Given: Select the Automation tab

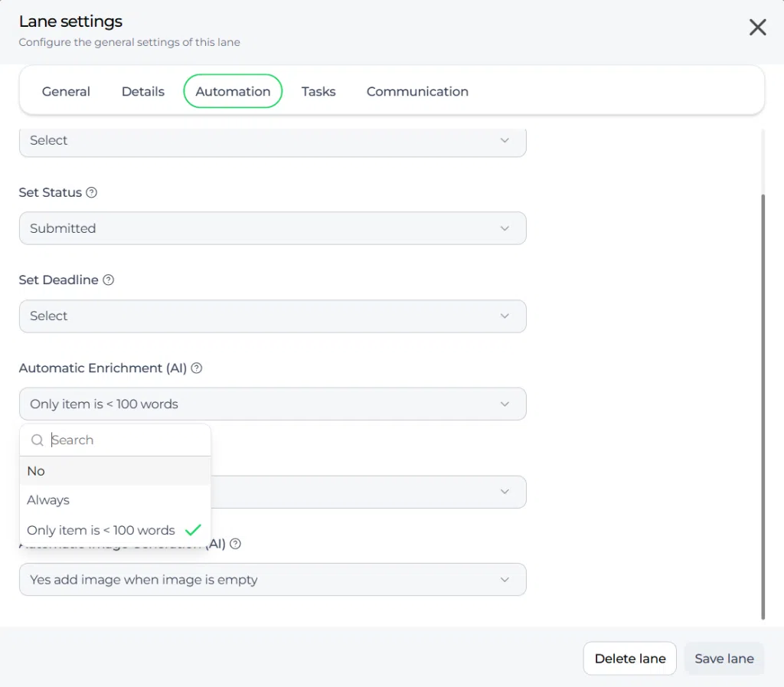Looking at the screenshot, I should pos(233,91).
